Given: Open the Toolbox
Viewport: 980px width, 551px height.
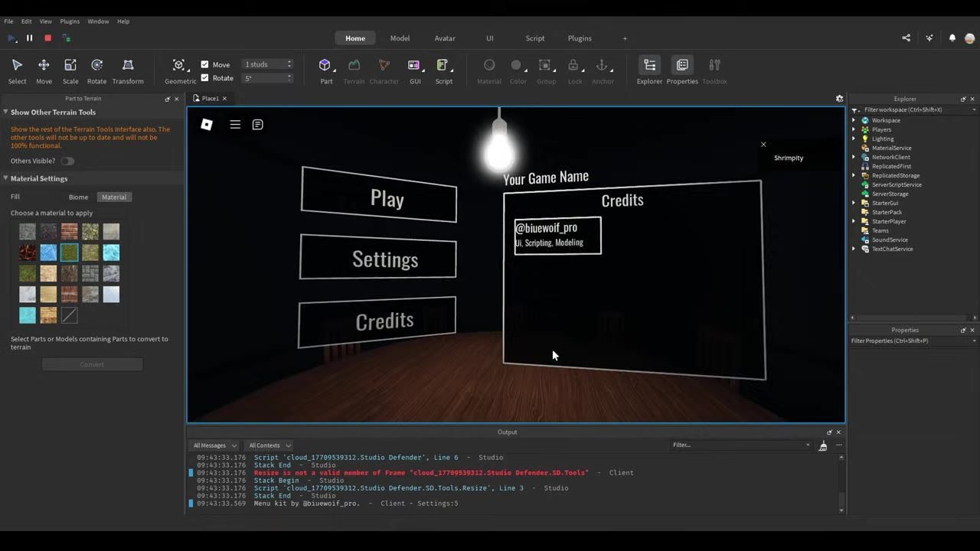Looking at the screenshot, I should [x=714, y=71].
